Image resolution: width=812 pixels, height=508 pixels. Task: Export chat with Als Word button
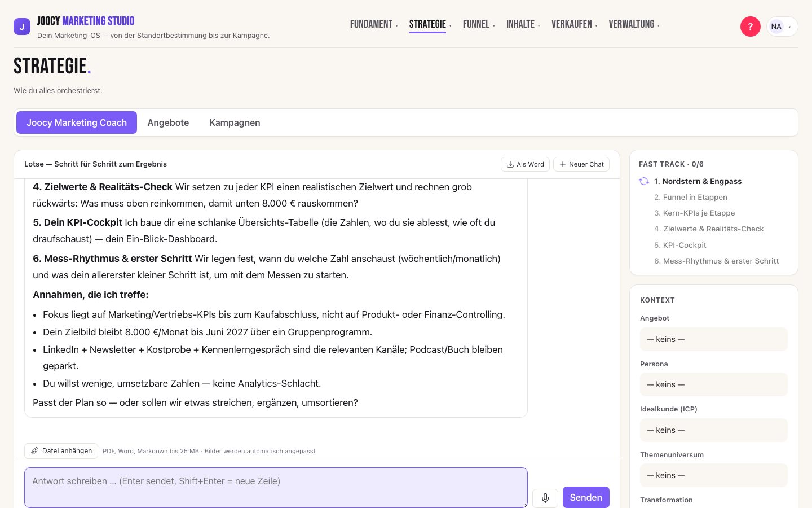525,164
